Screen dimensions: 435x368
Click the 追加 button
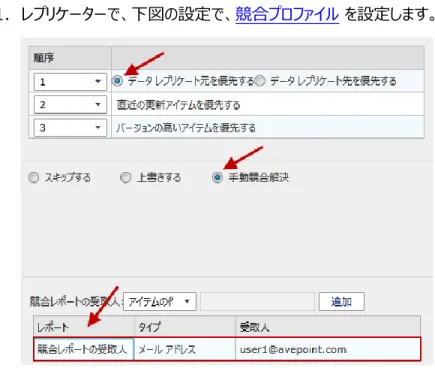(341, 302)
